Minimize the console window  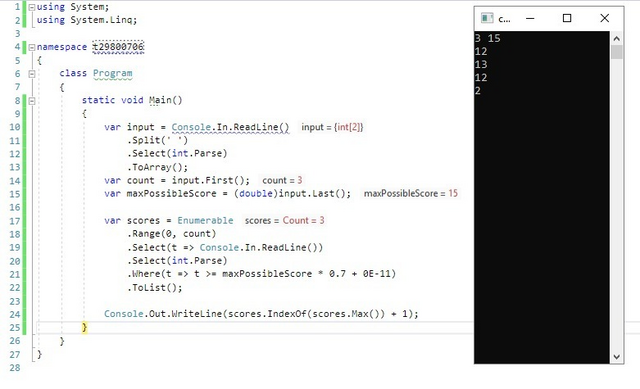click(530, 18)
